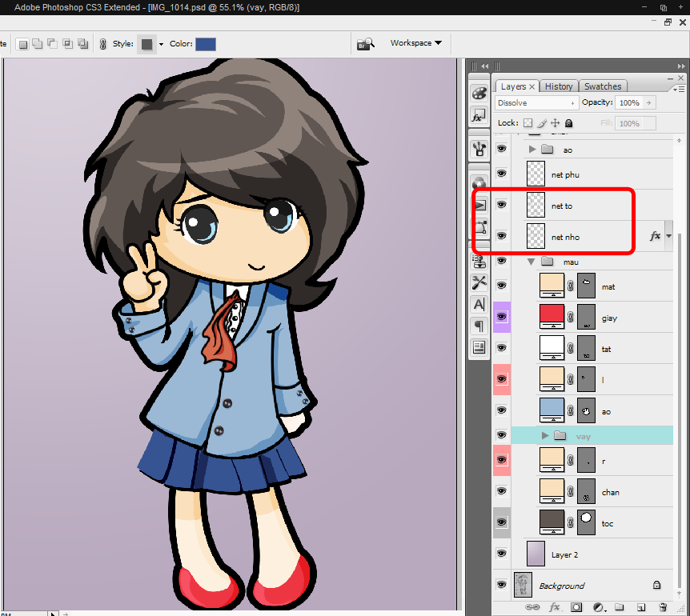Viewport: 690px width, 616px height.
Task: Select subtract from shape area option
Action: 53,43
